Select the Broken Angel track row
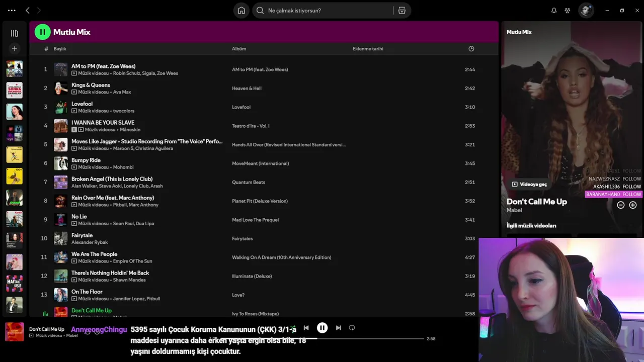Viewport: 644px width, 362px height. 264,182
